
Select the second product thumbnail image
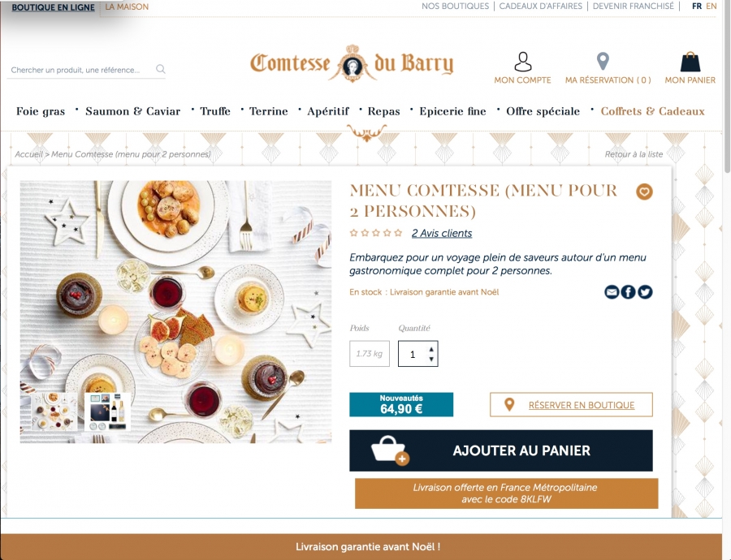pyautogui.click(x=108, y=411)
